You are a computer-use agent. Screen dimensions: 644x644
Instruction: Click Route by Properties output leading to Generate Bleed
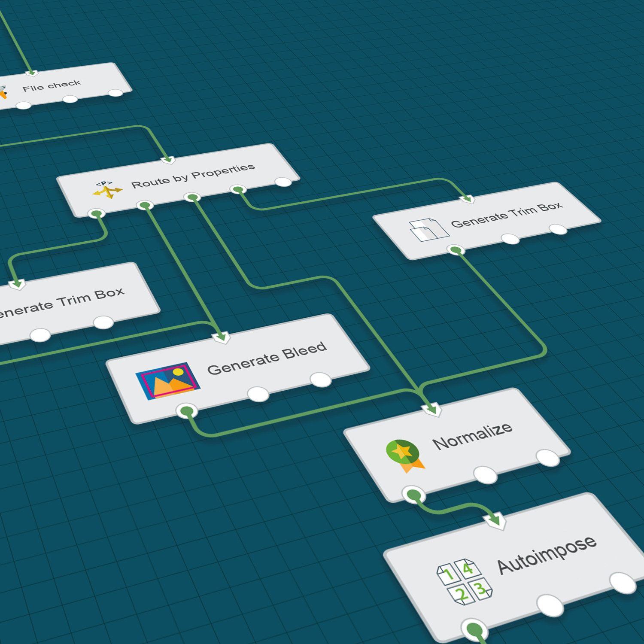tap(145, 205)
